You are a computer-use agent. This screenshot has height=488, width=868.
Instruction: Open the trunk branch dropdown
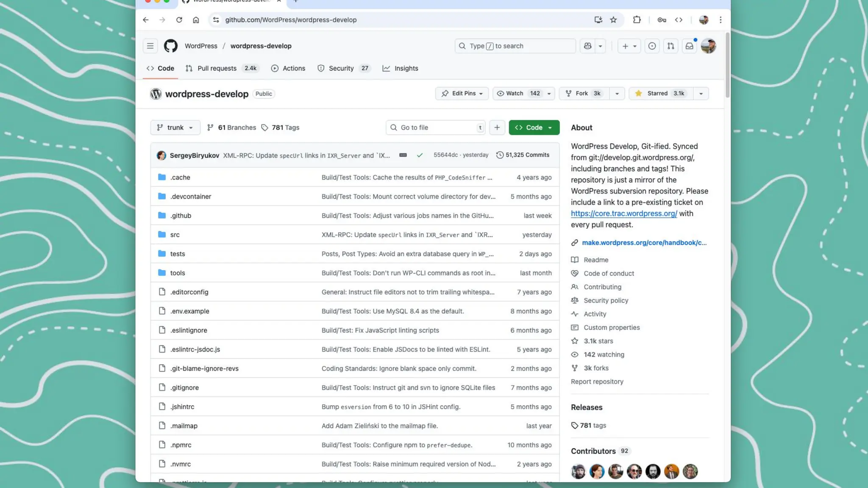[x=175, y=128]
